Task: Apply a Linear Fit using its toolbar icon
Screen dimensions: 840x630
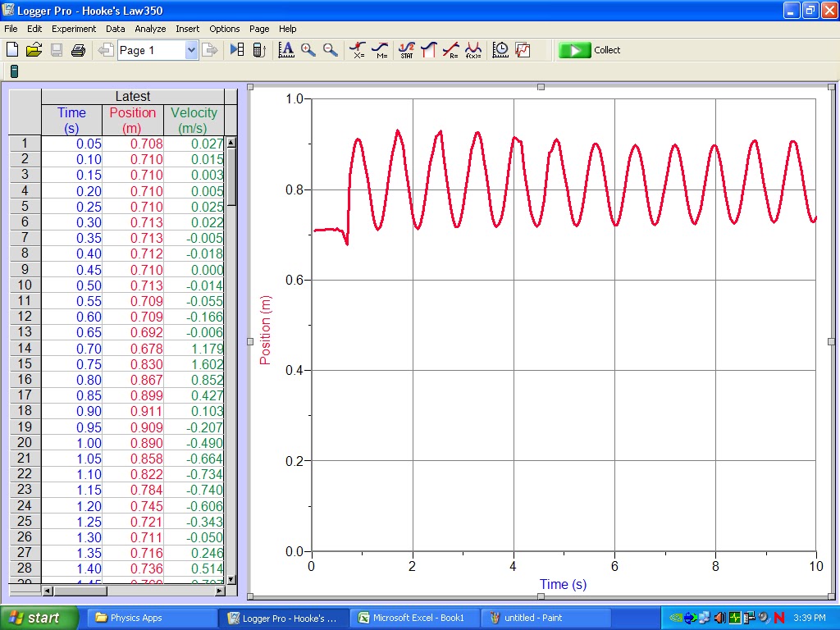Action: pyautogui.click(x=450, y=50)
